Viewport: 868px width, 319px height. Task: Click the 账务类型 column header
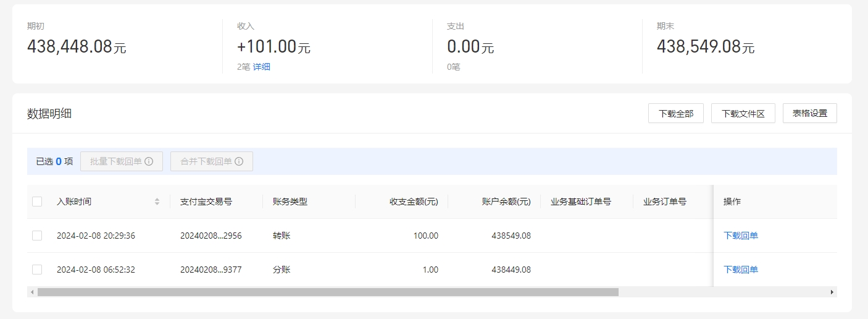point(290,202)
